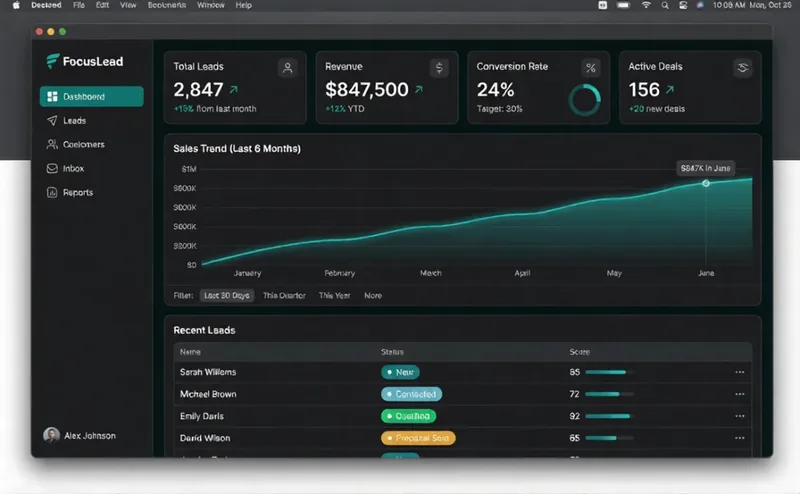Click the handshake icon on Active Deals card
The width and height of the screenshot is (800, 494).
[743, 67]
